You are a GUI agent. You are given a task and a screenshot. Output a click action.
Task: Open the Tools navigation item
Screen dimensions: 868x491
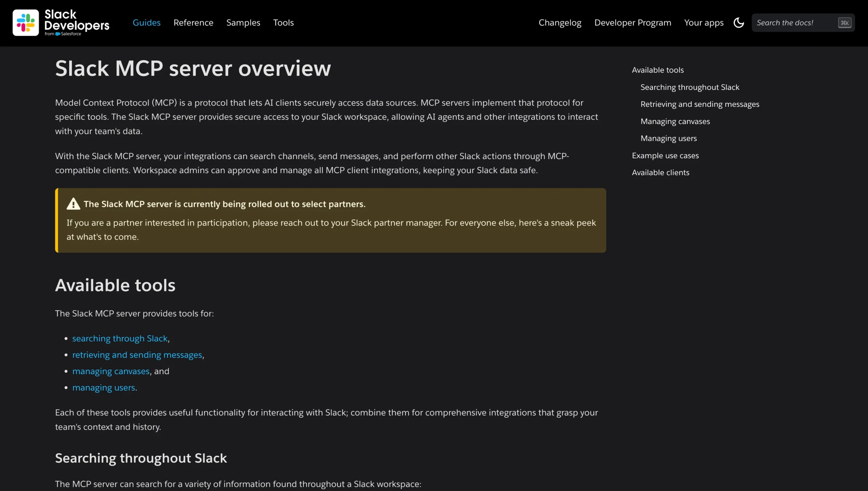283,22
